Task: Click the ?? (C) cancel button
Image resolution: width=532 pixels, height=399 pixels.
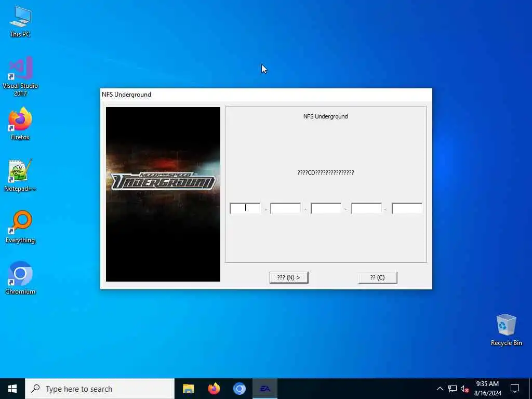Action: pos(378,277)
